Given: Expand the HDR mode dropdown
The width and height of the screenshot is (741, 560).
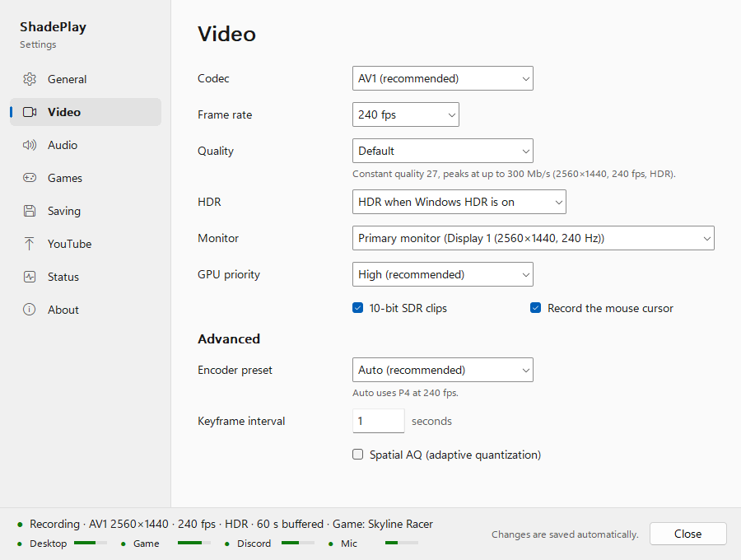Looking at the screenshot, I should coord(459,202).
